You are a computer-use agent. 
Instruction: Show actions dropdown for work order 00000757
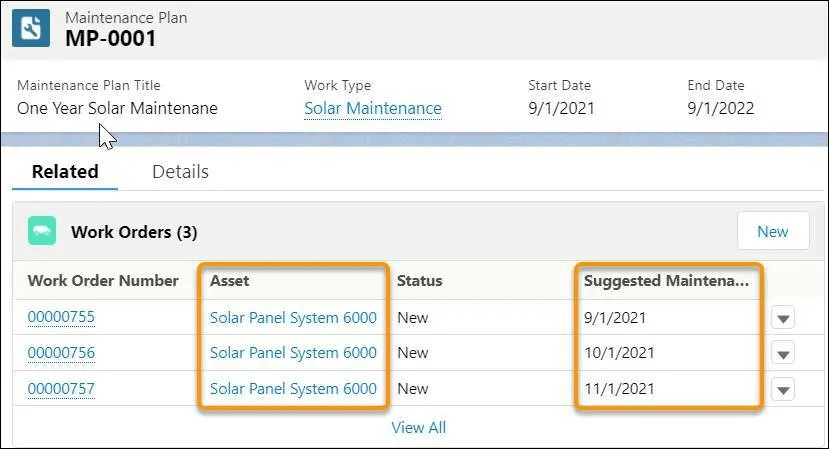(783, 390)
